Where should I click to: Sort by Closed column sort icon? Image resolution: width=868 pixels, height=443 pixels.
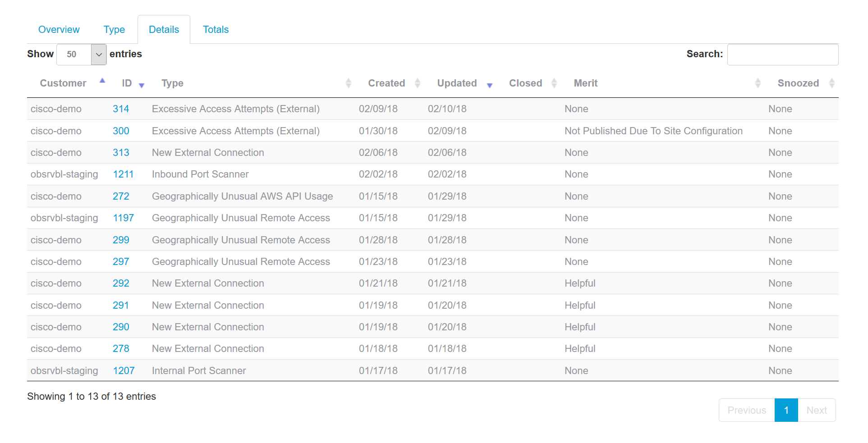(554, 83)
